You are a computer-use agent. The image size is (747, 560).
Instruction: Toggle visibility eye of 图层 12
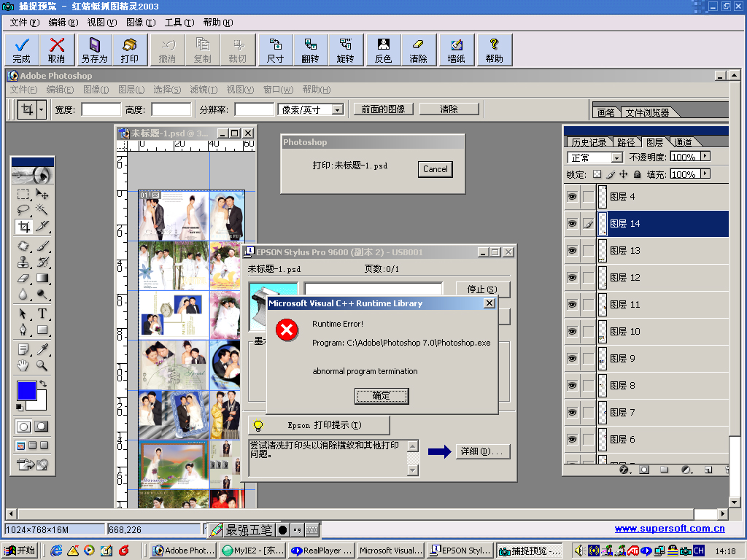(x=572, y=277)
